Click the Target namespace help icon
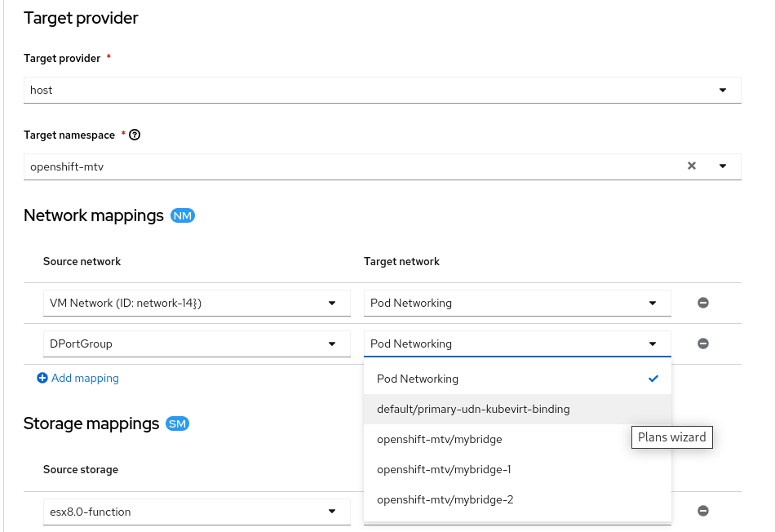This screenshot has height=532, width=775. (x=135, y=135)
